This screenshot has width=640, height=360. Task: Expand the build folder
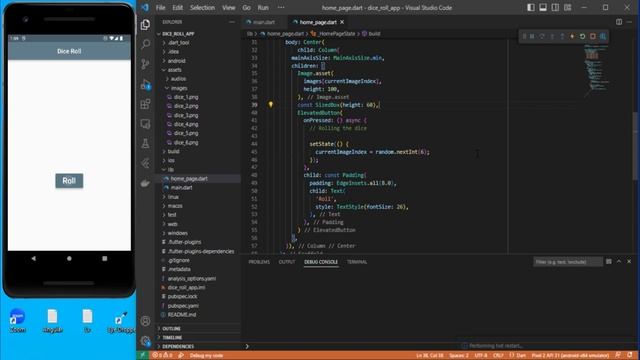(x=173, y=151)
